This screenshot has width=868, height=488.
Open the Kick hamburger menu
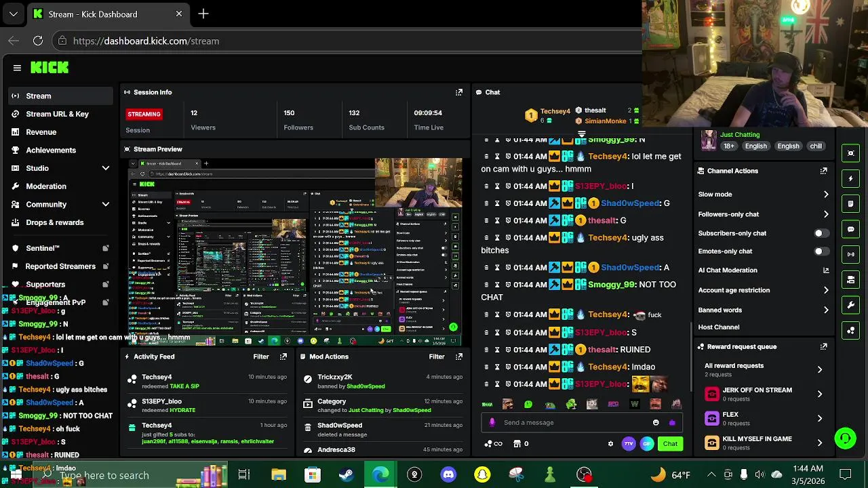[x=17, y=68]
